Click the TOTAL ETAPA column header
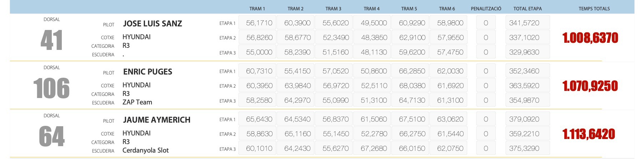Screen dimensions: 644x159 527,9
